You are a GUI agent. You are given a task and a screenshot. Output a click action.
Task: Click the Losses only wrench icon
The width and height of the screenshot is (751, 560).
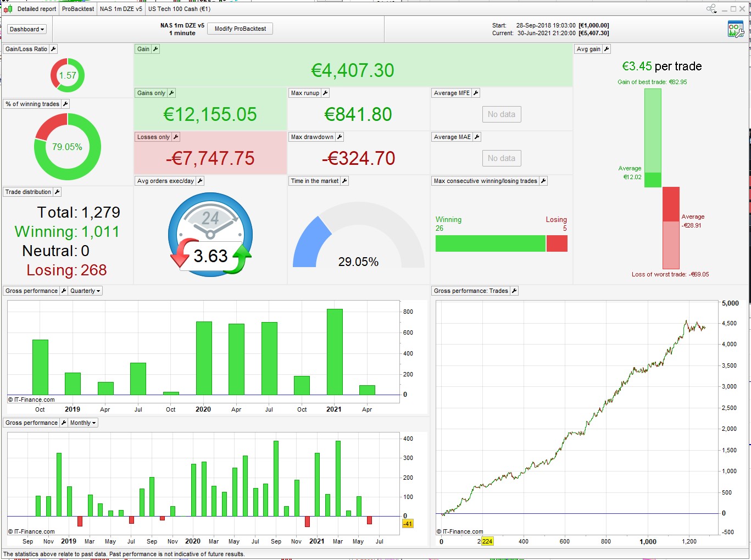point(176,137)
